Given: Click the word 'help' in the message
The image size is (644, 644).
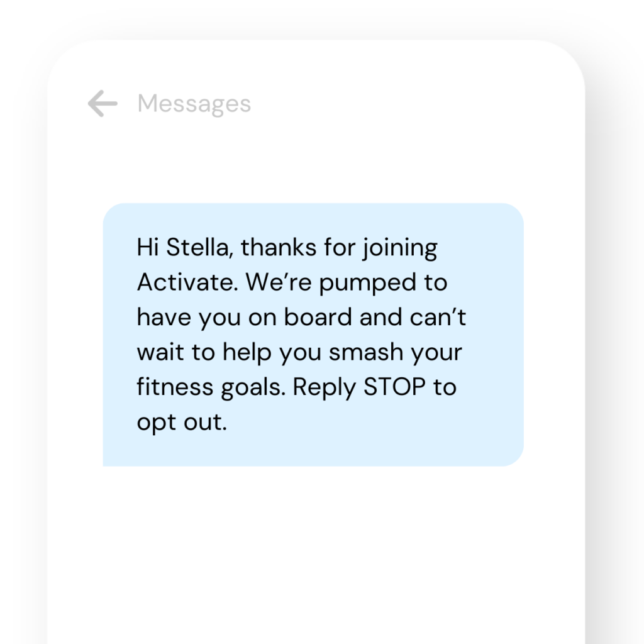Looking at the screenshot, I should click(247, 353).
